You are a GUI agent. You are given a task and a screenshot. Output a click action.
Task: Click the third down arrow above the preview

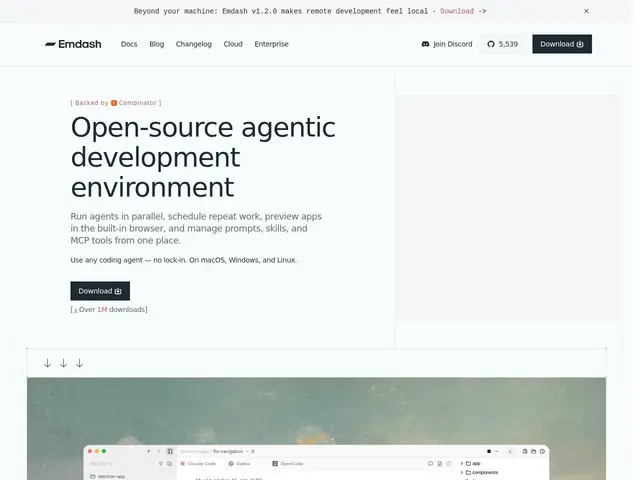[80, 363]
